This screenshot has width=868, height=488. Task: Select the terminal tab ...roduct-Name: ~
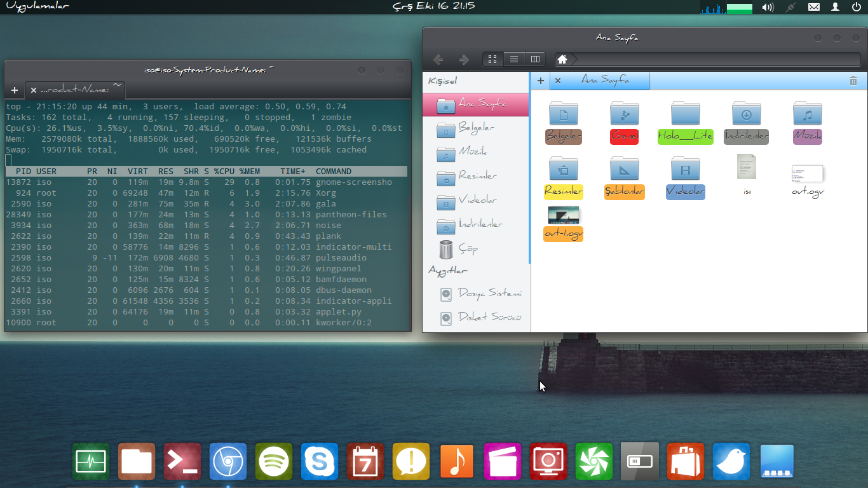(75, 90)
